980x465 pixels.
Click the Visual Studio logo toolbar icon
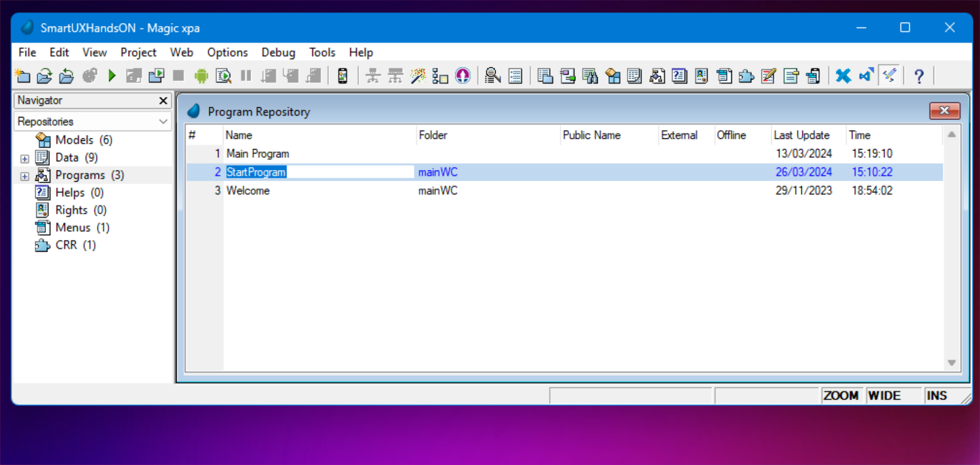pos(866,76)
